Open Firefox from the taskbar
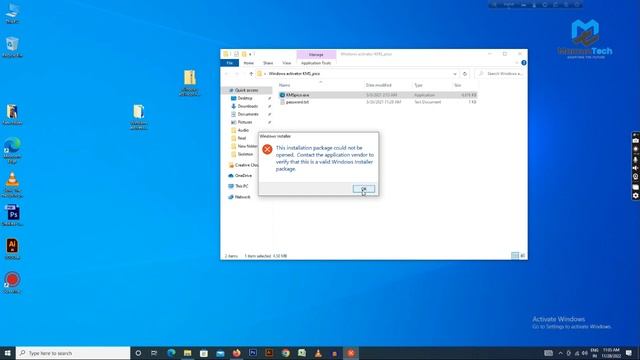The width and height of the screenshot is (640, 360). (236, 353)
